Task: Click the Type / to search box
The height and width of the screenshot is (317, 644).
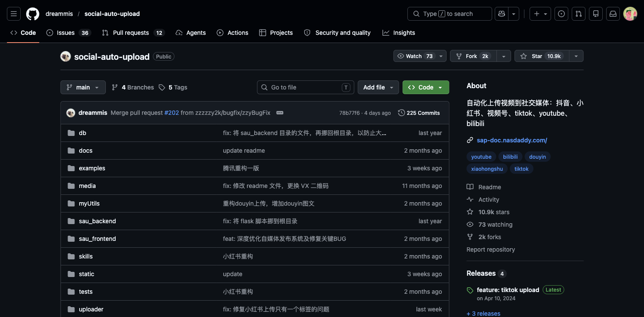Action: click(450, 14)
